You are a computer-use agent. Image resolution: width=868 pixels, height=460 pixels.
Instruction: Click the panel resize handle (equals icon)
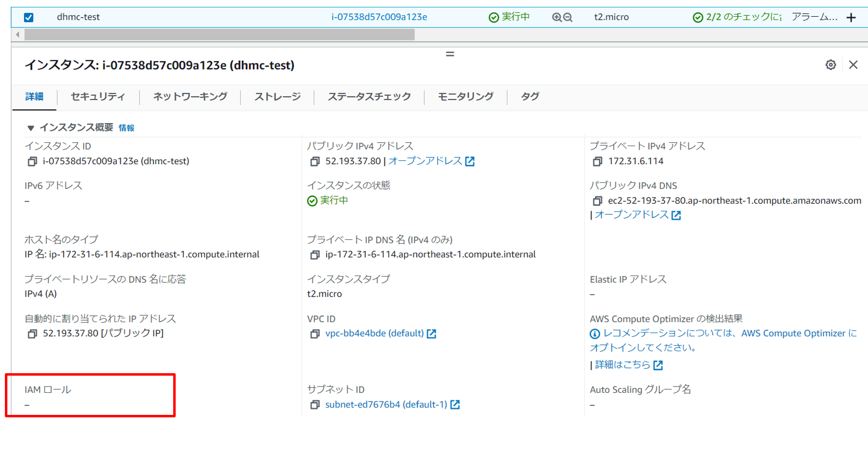pos(450,53)
